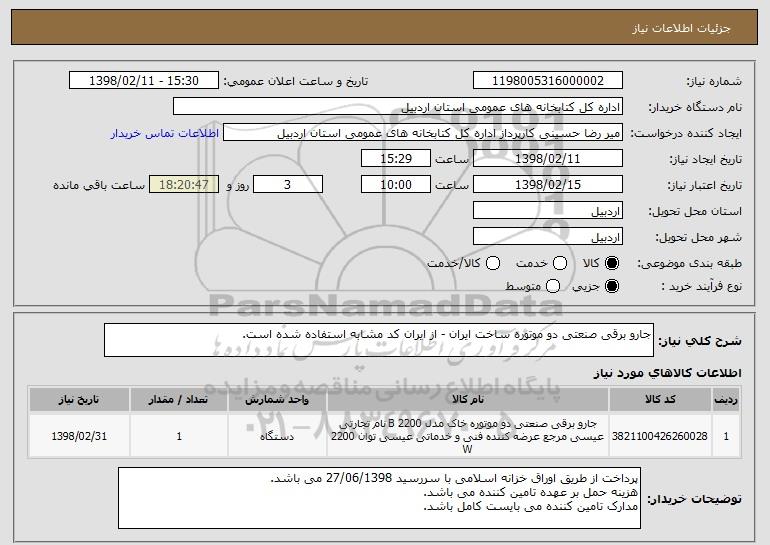This screenshot has width=770, height=545.
Task: Click the کد کالا column header
Action: coord(660,400)
